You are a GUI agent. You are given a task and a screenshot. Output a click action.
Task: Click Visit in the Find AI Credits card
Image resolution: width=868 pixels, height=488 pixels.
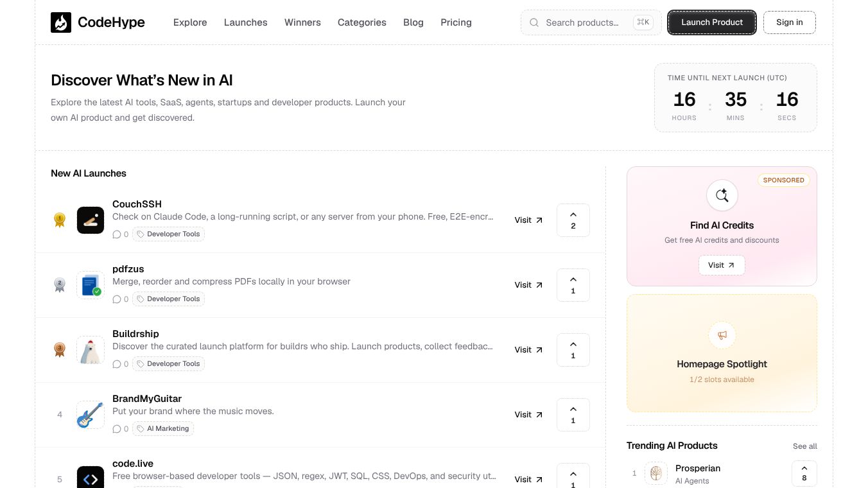click(x=722, y=265)
